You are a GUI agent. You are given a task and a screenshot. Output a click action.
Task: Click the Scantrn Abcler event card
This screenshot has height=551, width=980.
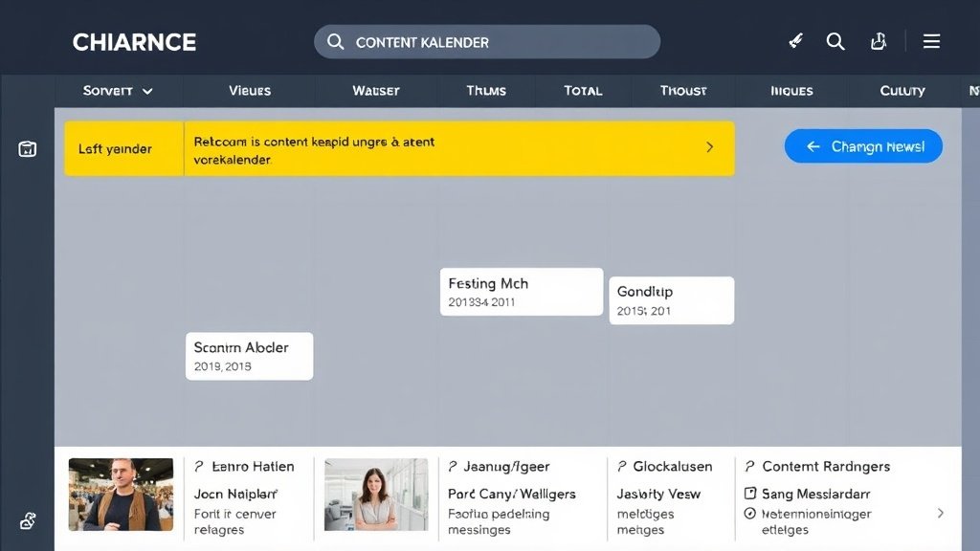coord(249,356)
